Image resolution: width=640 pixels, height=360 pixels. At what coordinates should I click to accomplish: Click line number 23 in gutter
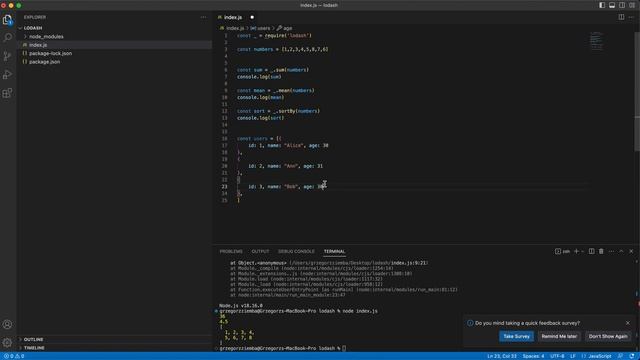point(224,187)
